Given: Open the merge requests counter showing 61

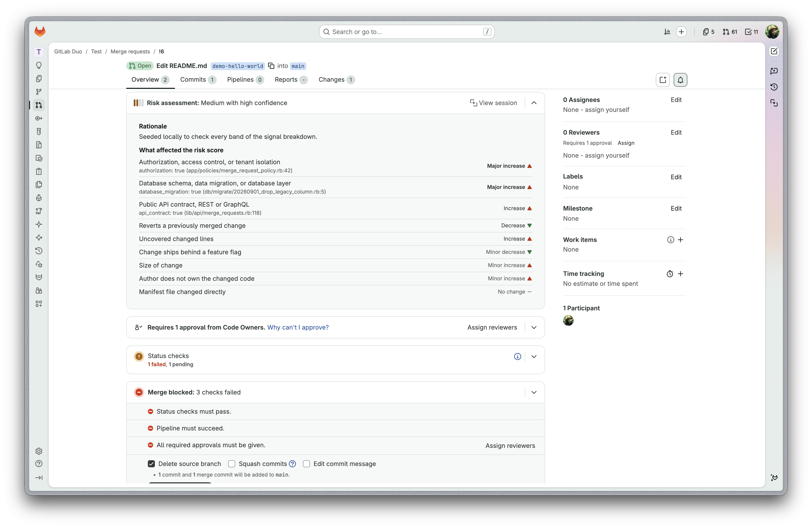Looking at the screenshot, I should point(730,32).
